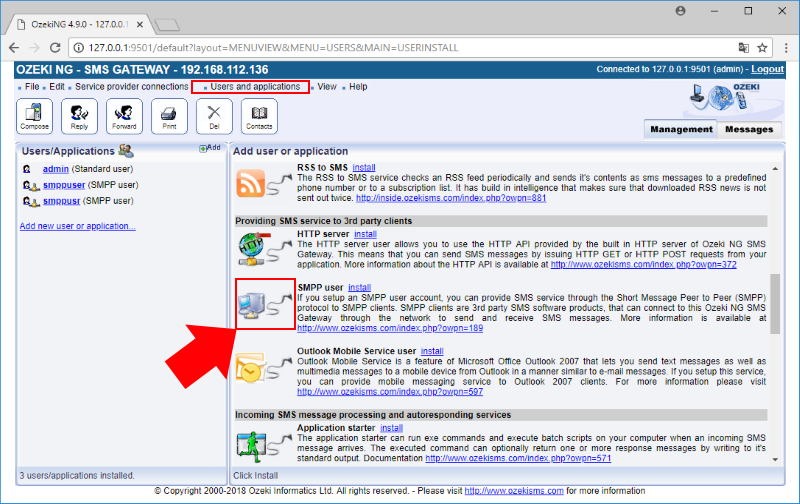Click 'Incoming SMS message processing and autoresponding services' heading
This screenshot has height=504, width=800.
coord(373,415)
